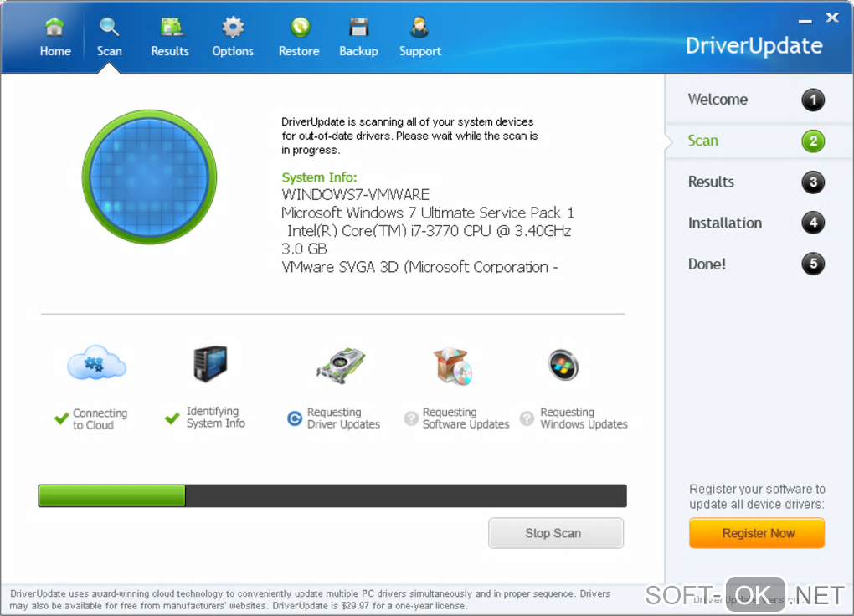The width and height of the screenshot is (854, 616).
Task: Click the step 5 number badge
Action: [813, 264]
